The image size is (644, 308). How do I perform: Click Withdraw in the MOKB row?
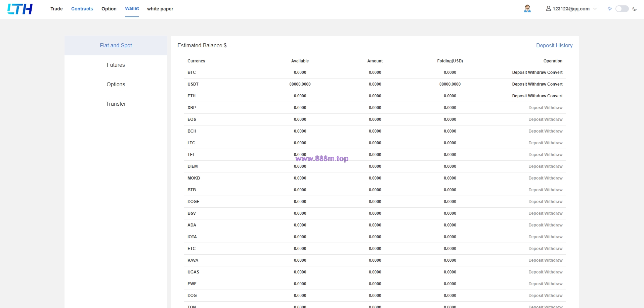(x=554, y=178)
